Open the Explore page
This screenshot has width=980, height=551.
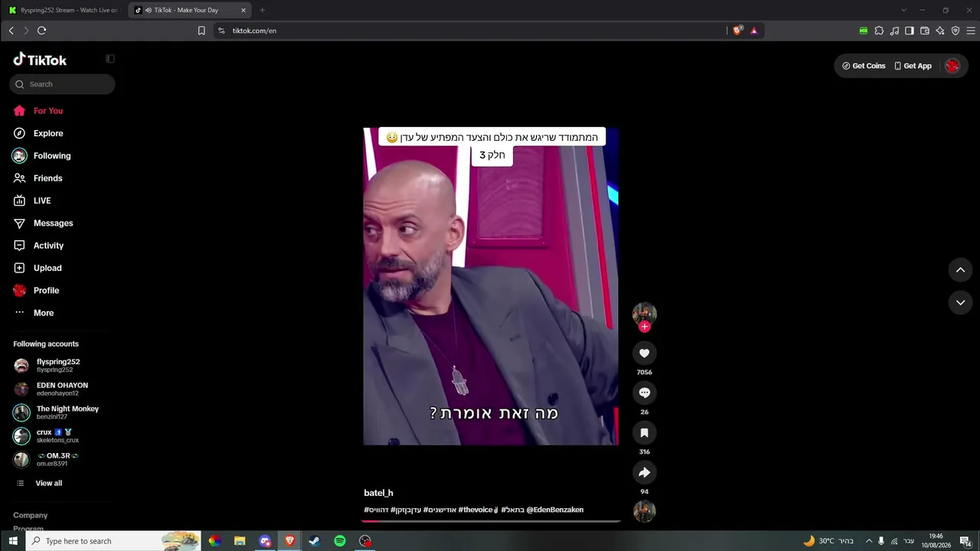(x=48, y=133)
